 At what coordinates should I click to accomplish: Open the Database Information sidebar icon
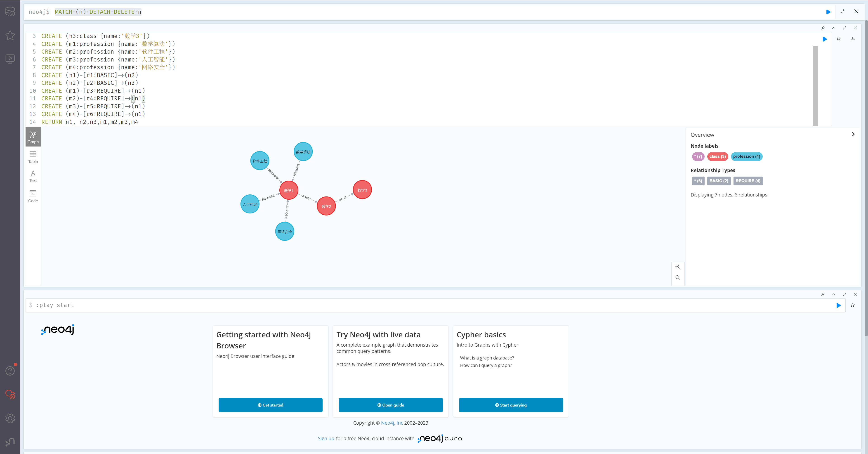pos(10,12)
